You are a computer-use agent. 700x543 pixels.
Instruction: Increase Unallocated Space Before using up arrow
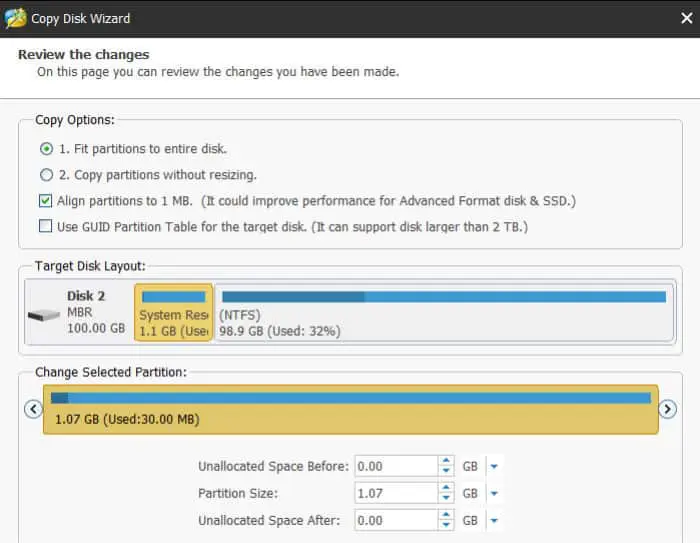tap(446, 461)
